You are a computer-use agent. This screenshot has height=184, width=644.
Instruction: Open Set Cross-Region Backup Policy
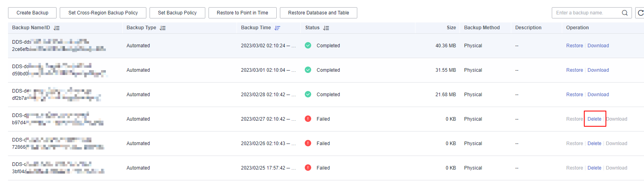(x=103, y=13)
